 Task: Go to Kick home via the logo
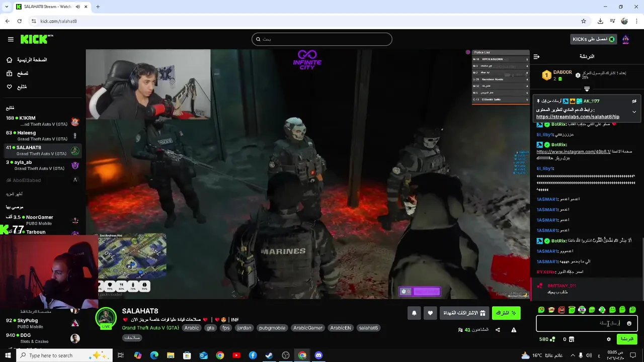click(x=36, y=39)
